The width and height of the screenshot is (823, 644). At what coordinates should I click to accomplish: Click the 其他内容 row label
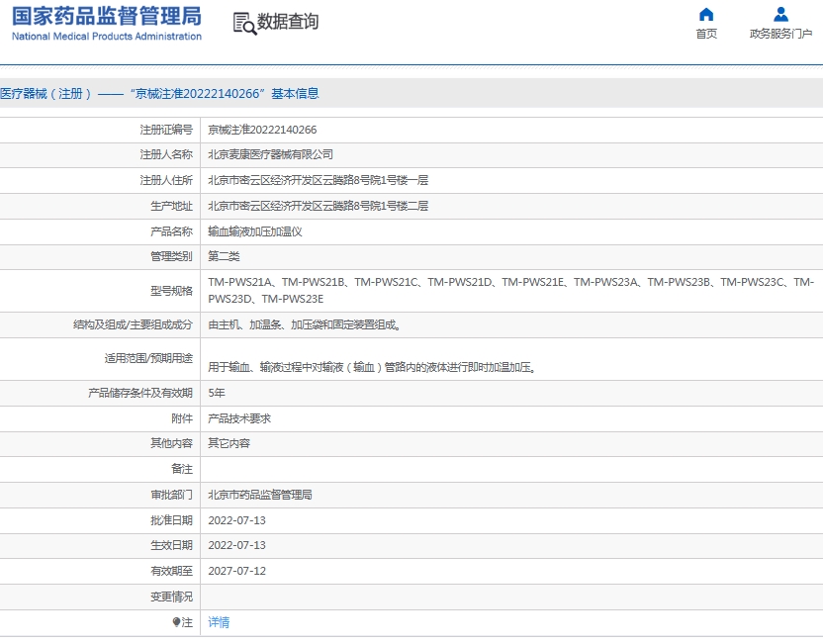click(x=172, y=443)
